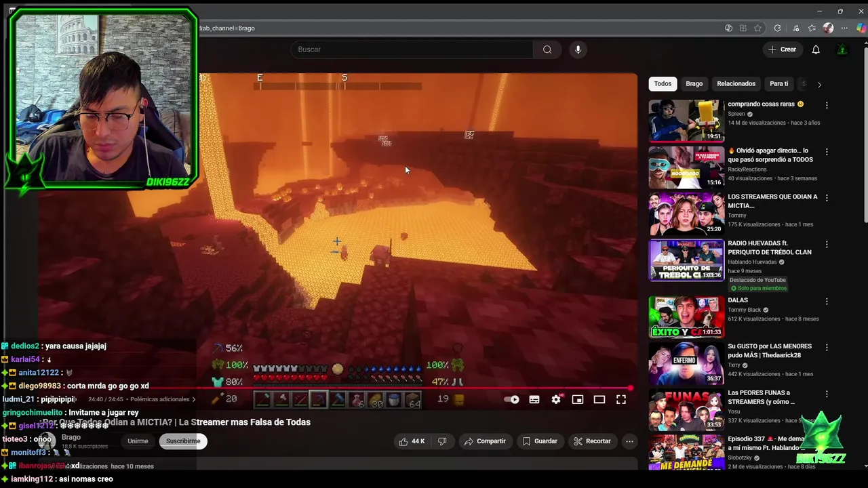The width and height of the screenshot is (868, 488).
Task: Open RADIO HUEVADAS thumbnail
Action: (686, 260)
